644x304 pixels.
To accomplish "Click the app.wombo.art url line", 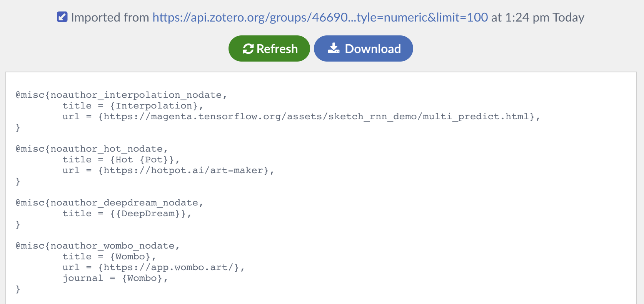I will (153, 267).
